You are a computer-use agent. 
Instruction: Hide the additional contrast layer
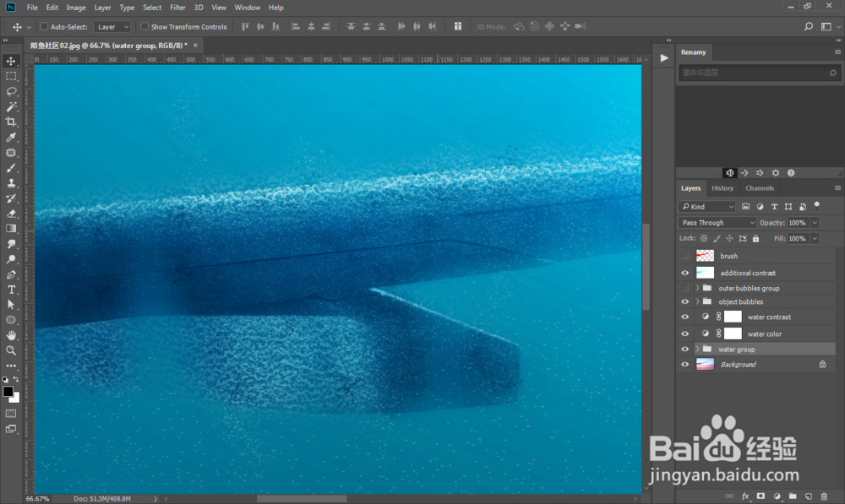[685, 273]
